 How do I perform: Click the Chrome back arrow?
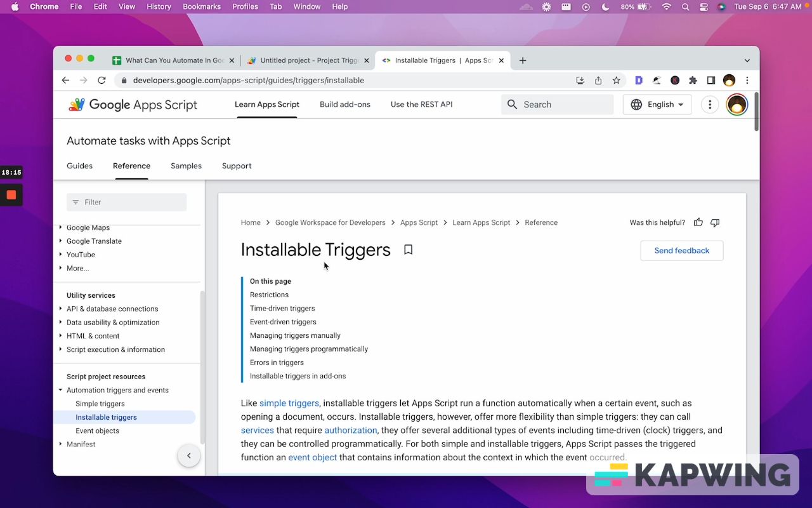(x=65, y=80)
